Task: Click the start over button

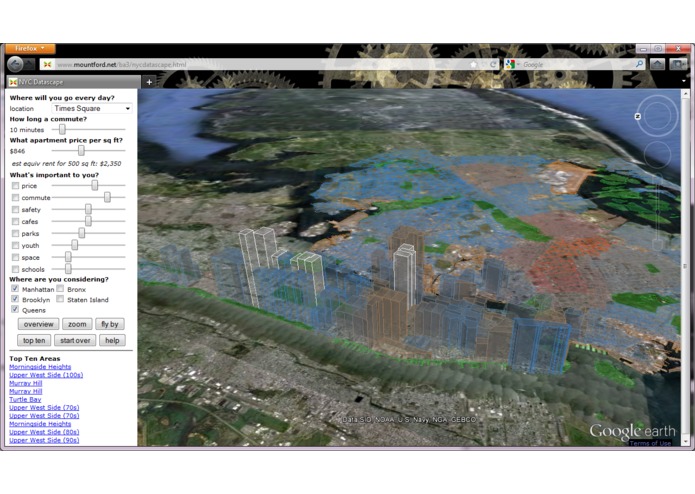Action: pos(75,341)
